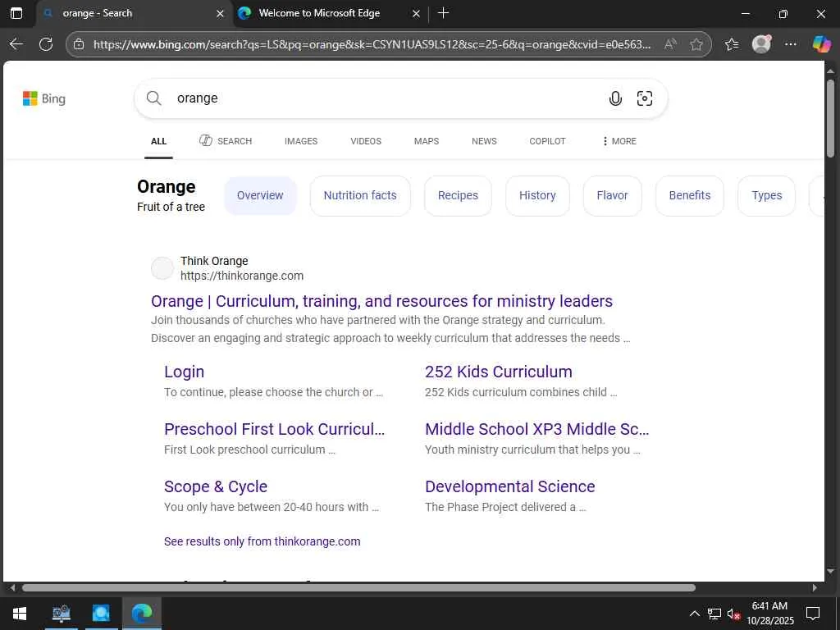840x630 pixels.
Task: Open the first pinned taskbar app with monitor icon
Action: (x=62, y=614)
